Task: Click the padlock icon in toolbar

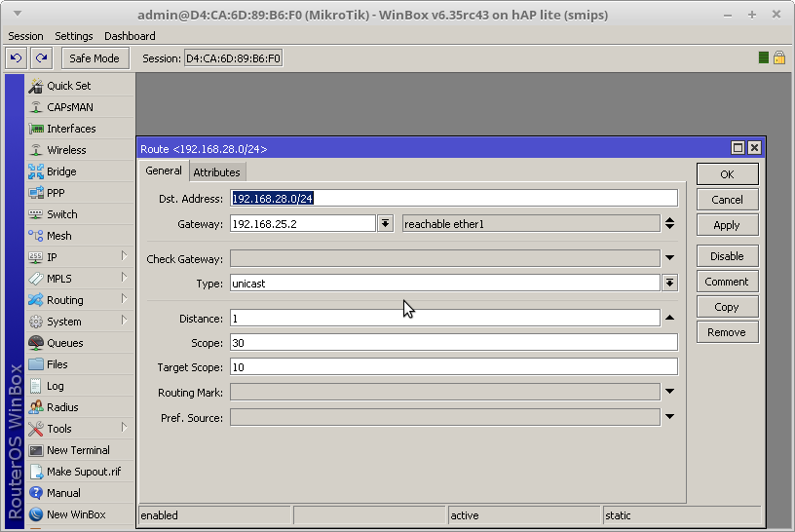Action: (x=779, y=57)
